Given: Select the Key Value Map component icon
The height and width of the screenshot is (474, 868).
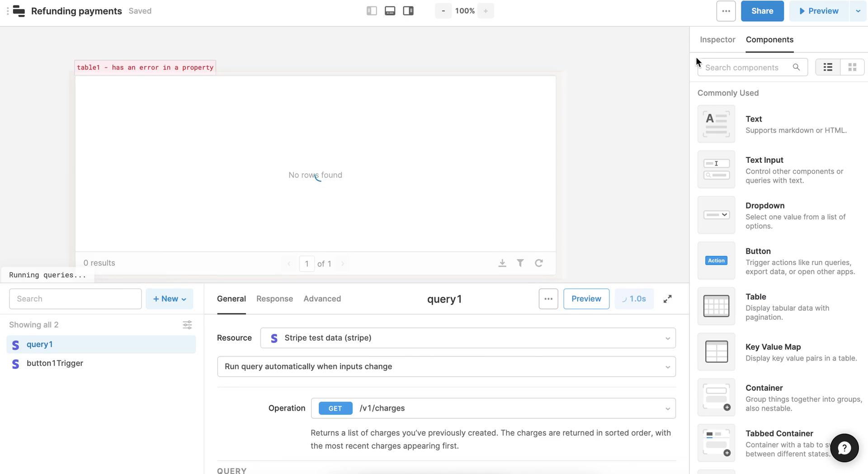Looking at the screenshot, I should pos(716,352).
